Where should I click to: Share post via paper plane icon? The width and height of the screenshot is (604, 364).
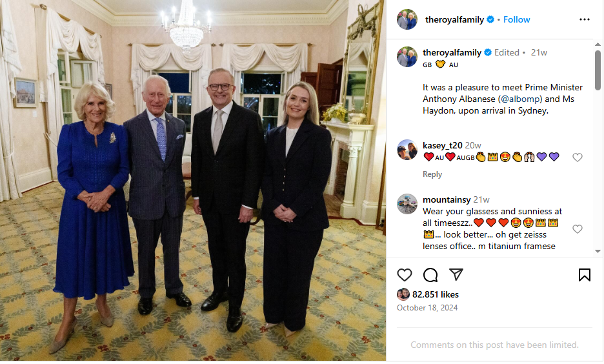[456, 274]
